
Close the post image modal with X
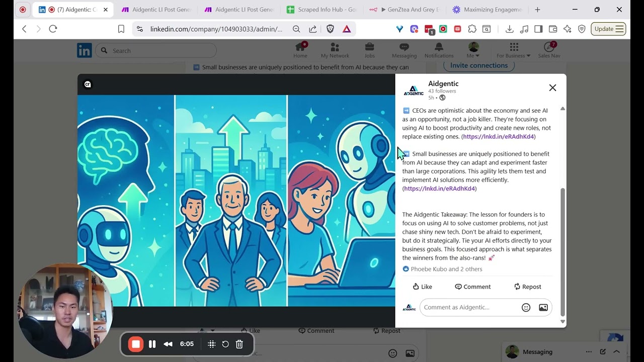[552, 87]
